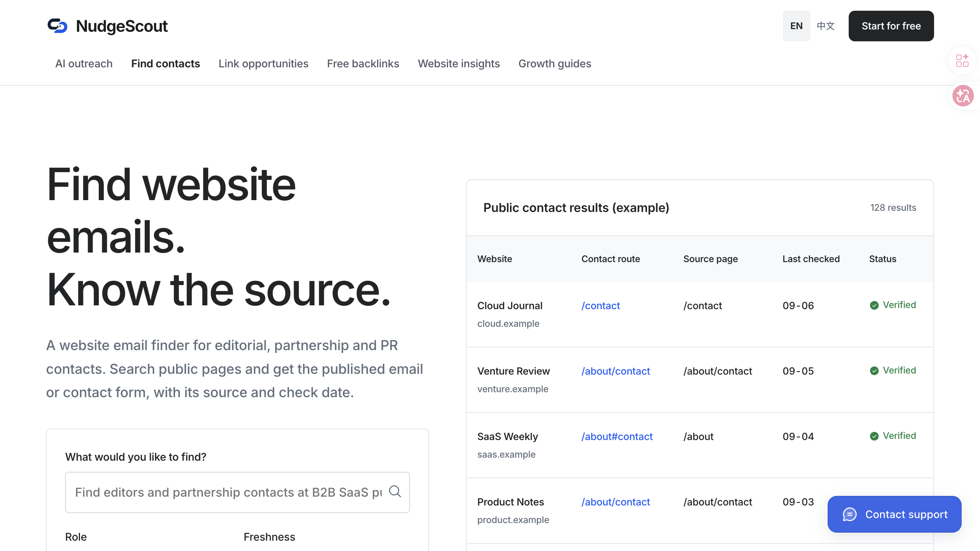Click the Role filter label

(76, 537)
